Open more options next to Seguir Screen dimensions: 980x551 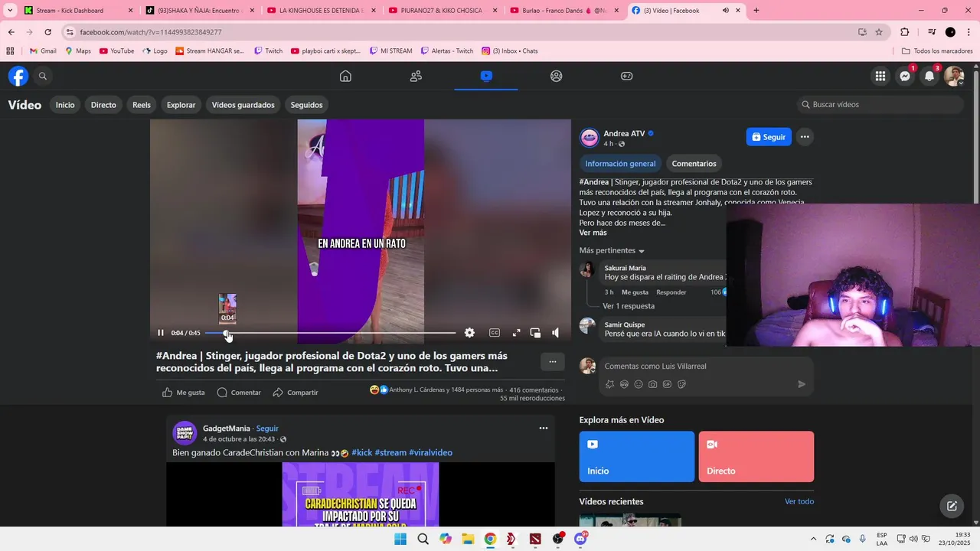805,137
